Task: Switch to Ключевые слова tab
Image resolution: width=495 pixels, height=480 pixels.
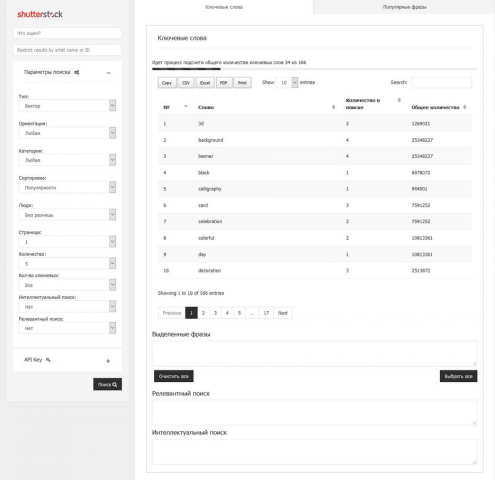Action: pos(224,7)
